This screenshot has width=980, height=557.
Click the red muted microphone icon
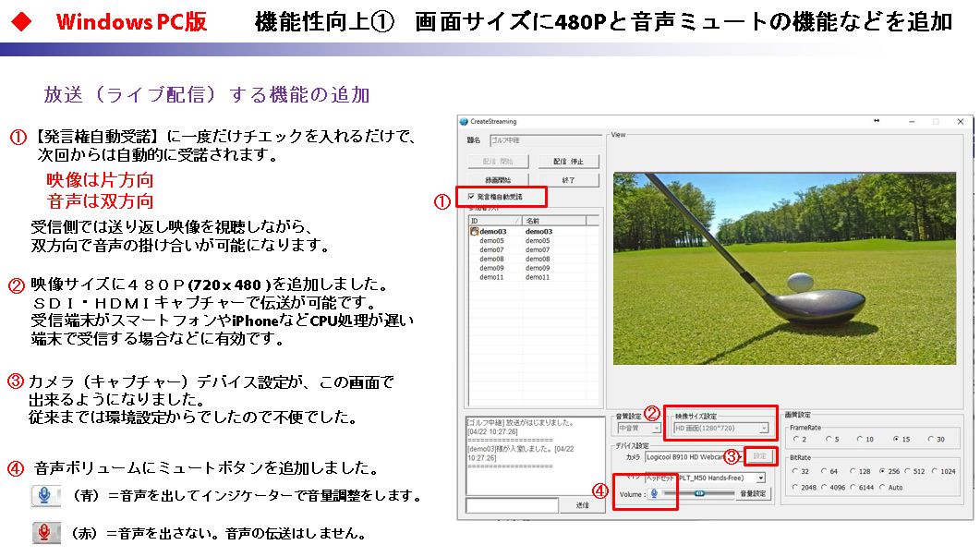(x=42, y=533)
